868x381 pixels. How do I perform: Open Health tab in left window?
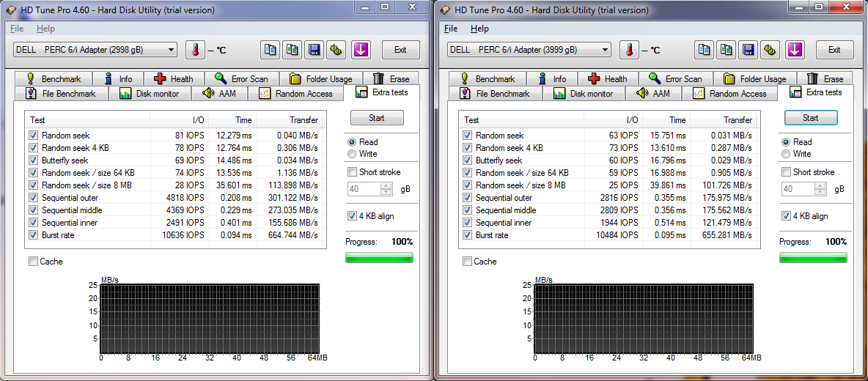[174, 79]
